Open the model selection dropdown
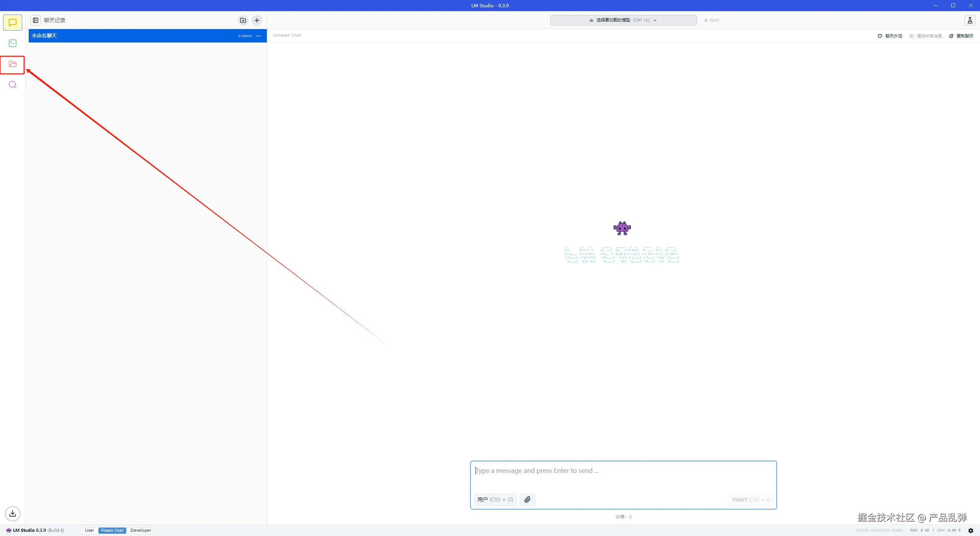 coord(623,20)
